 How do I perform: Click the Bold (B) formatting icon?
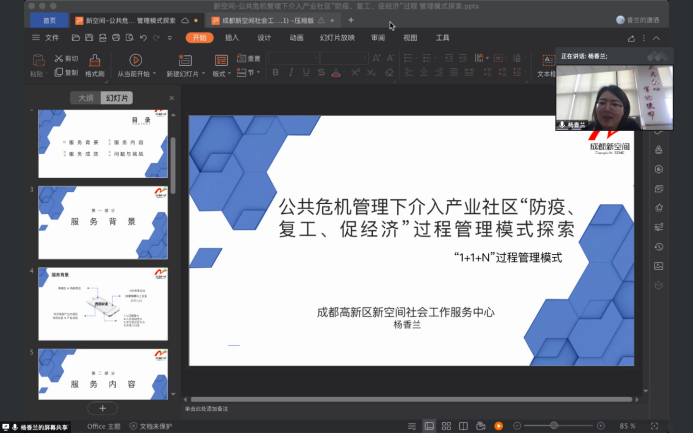[x=275, y=73]
